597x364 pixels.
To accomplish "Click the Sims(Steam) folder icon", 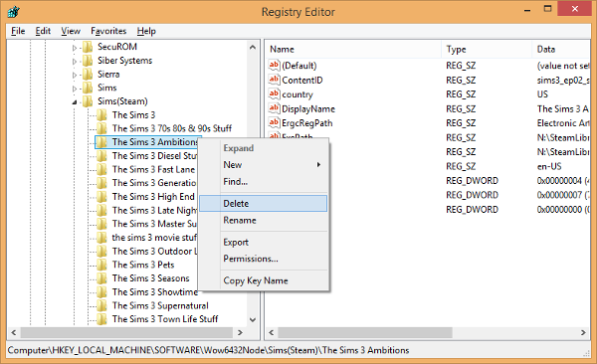I will 88,101.
